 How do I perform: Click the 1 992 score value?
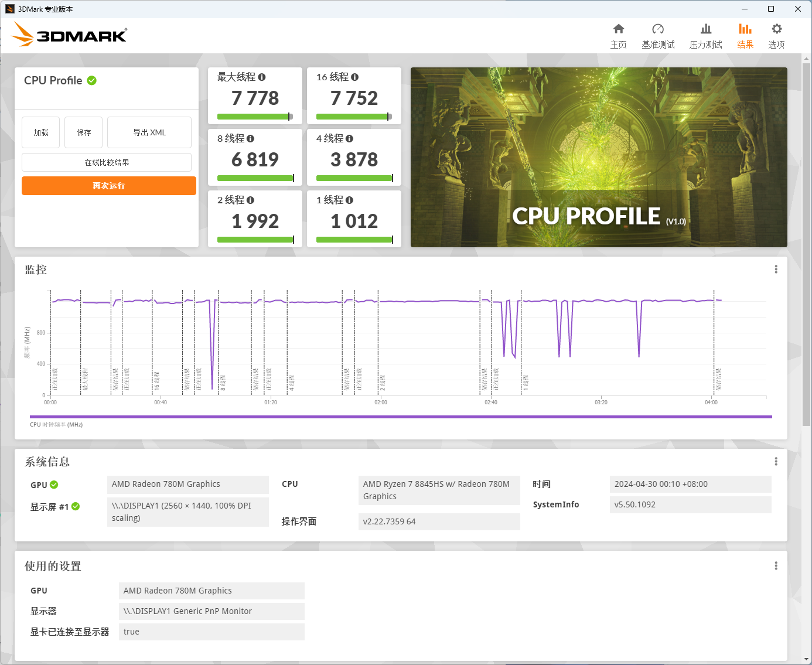point(255,221)
